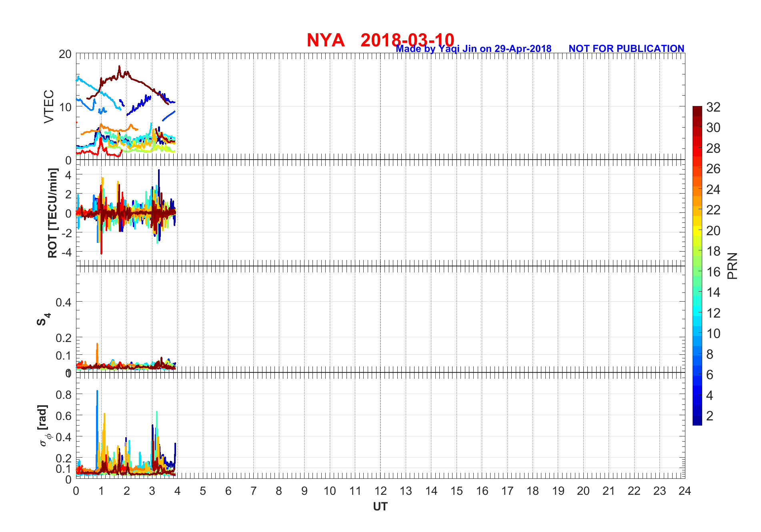Select the S4 y-axis label
761x532 pixels.
(x=43, y=320)
